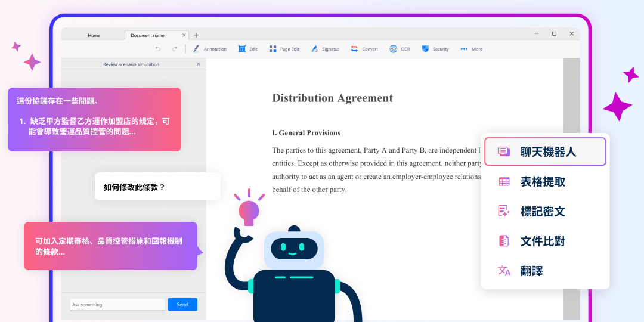Select 文件比對 document compare option
644x322 pixels.
tap(542, 241)
